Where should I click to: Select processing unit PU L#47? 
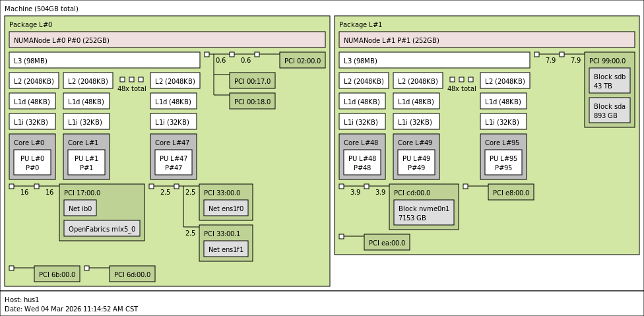tap(173, 163)
